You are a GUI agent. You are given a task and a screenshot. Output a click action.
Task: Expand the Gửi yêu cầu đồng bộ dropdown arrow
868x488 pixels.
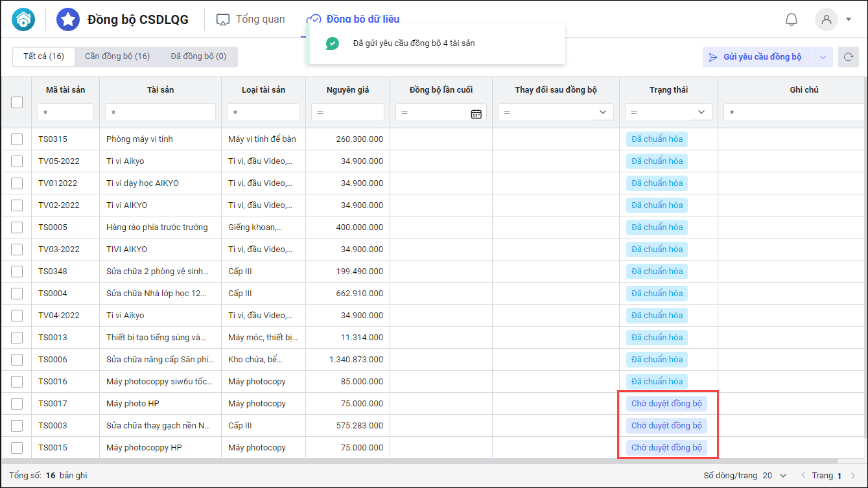coord(822,57)
